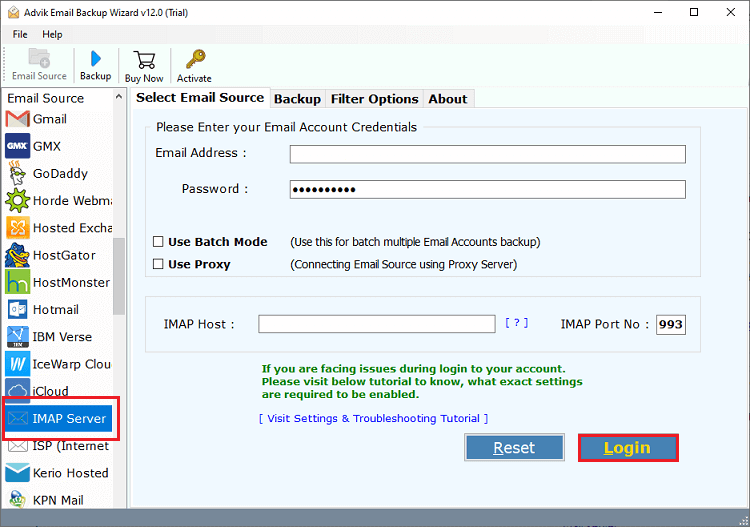Image resolution: width=750 pixels, height=527 pixels.
Task: Click the Password input field
Action: [x=487, y=189]
